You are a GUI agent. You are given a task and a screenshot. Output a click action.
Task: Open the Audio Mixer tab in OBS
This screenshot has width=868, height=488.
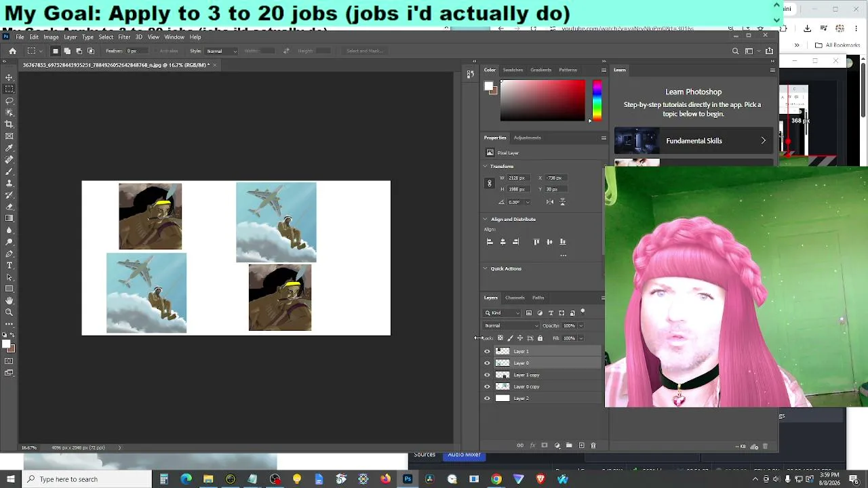[x=465, y=455]
